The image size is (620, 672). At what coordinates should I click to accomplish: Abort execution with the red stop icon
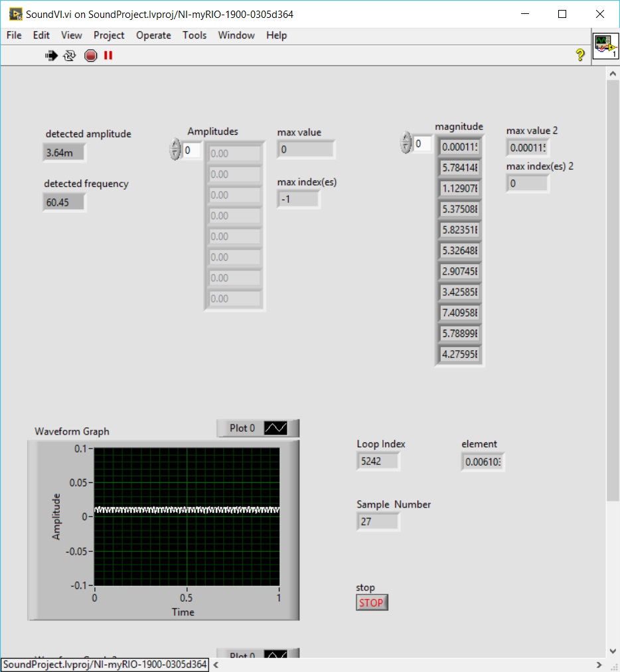click(90, 56)
